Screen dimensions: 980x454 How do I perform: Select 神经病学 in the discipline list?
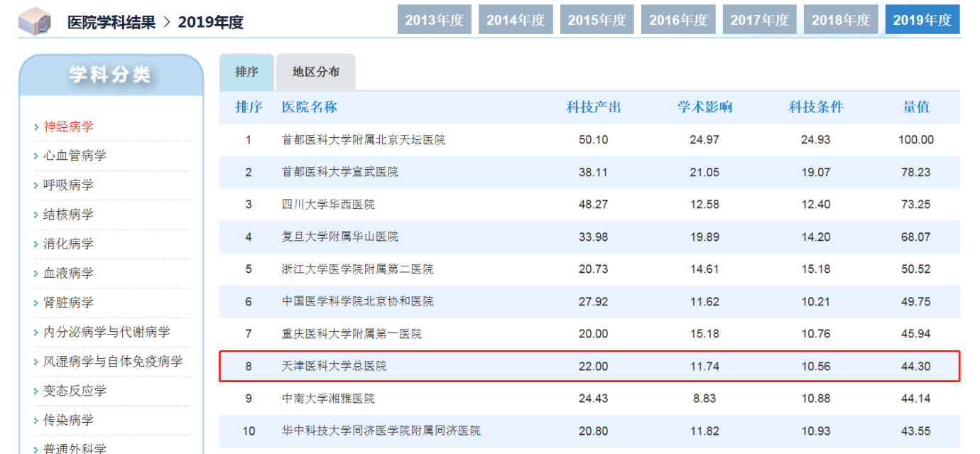[x=68, y=126]
